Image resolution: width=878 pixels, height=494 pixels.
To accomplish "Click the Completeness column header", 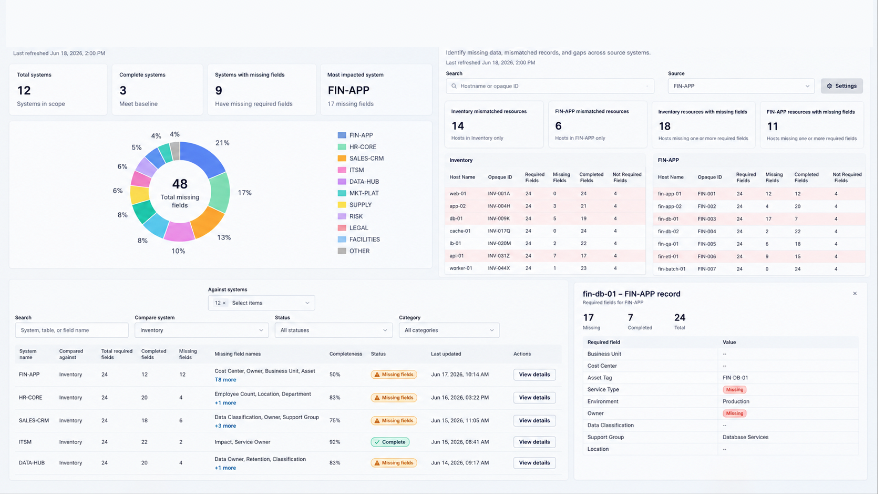I will (345, 354).
